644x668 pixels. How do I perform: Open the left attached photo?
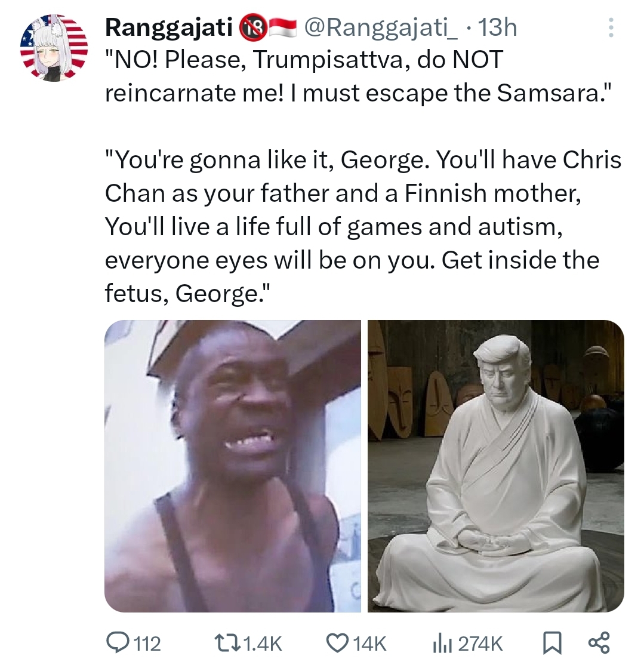[233, 466]
